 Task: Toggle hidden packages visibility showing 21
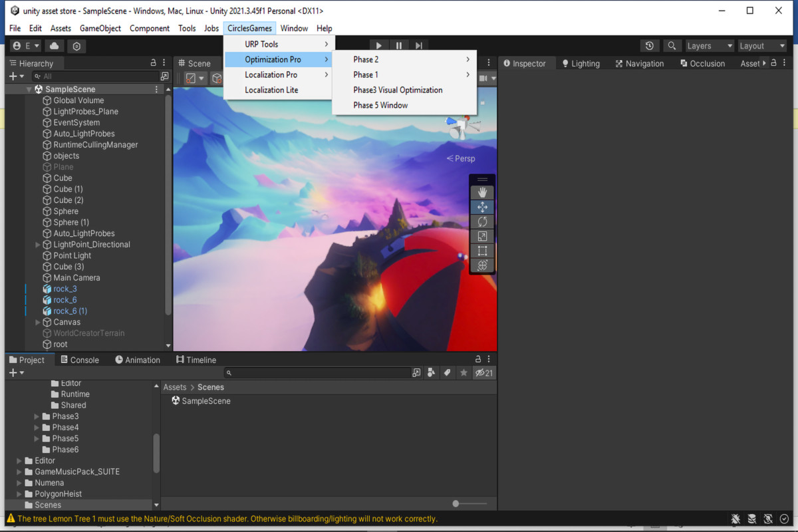[483, 373]
